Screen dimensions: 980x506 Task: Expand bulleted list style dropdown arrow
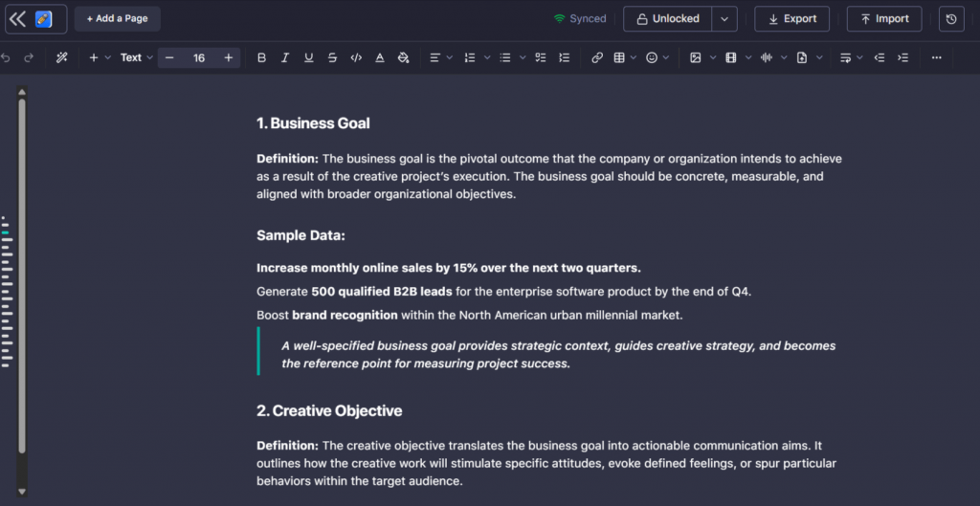[523, 57]
